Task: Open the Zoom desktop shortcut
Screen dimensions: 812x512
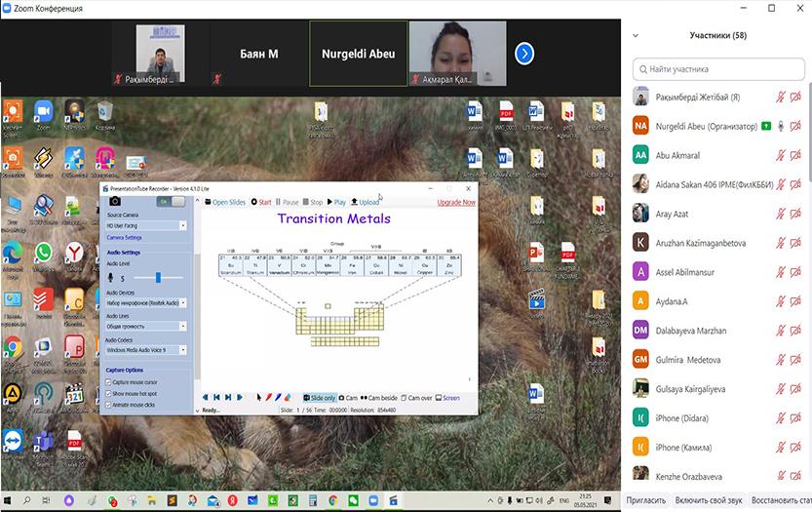Action: point(44,116)
